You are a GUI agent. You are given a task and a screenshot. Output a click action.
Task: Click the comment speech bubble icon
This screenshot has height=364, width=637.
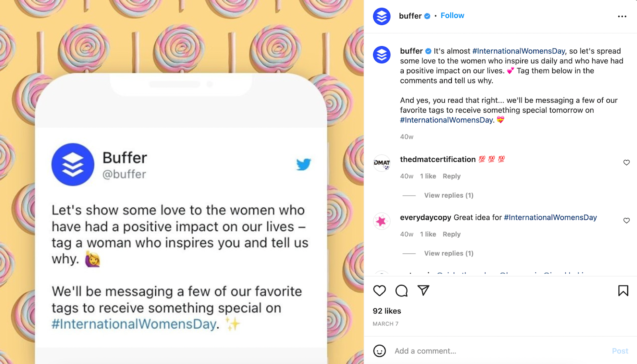(x=401, y=291)
